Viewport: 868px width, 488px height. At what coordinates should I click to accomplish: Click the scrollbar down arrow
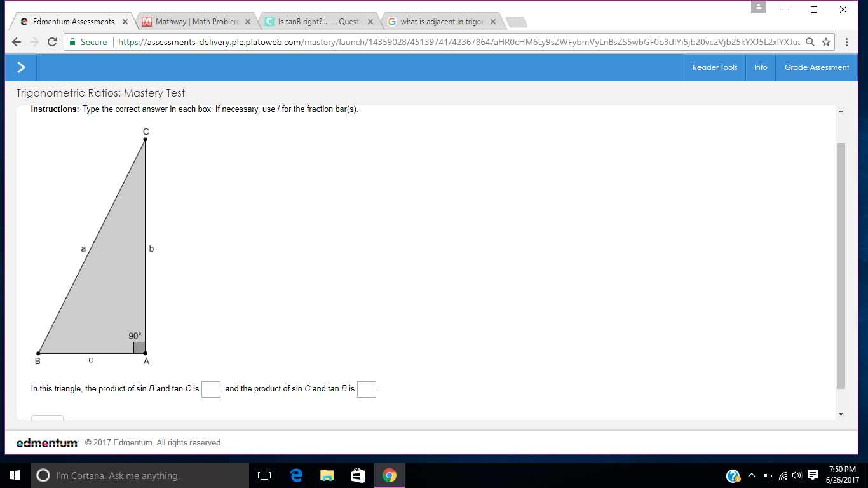[841, 414]
